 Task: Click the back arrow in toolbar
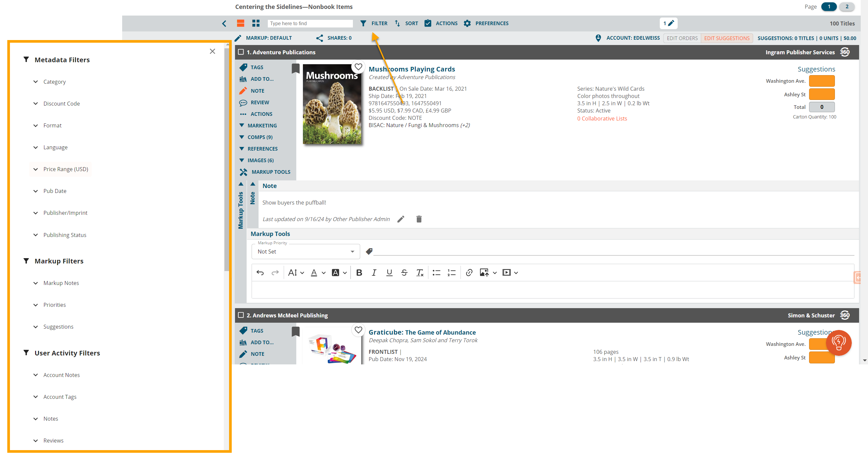pyautogui.click(x=224, y=23)
